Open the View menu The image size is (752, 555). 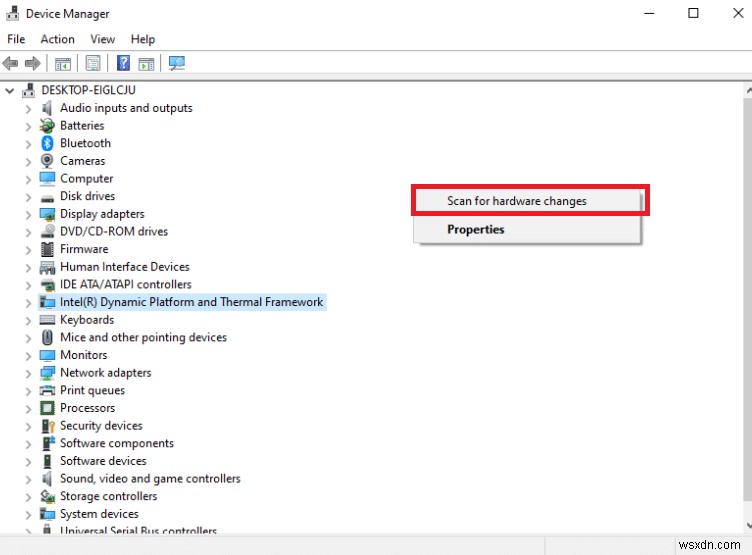102,39
